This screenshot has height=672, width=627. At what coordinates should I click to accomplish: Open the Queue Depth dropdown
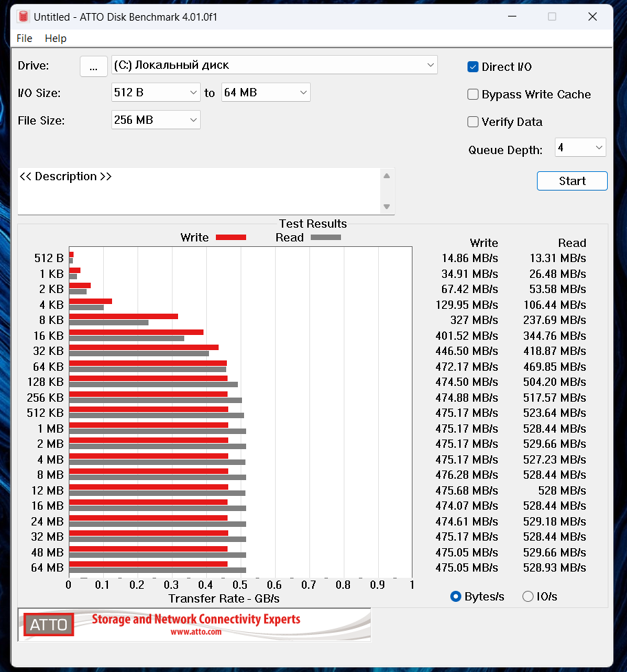click(x=580, y=147)
